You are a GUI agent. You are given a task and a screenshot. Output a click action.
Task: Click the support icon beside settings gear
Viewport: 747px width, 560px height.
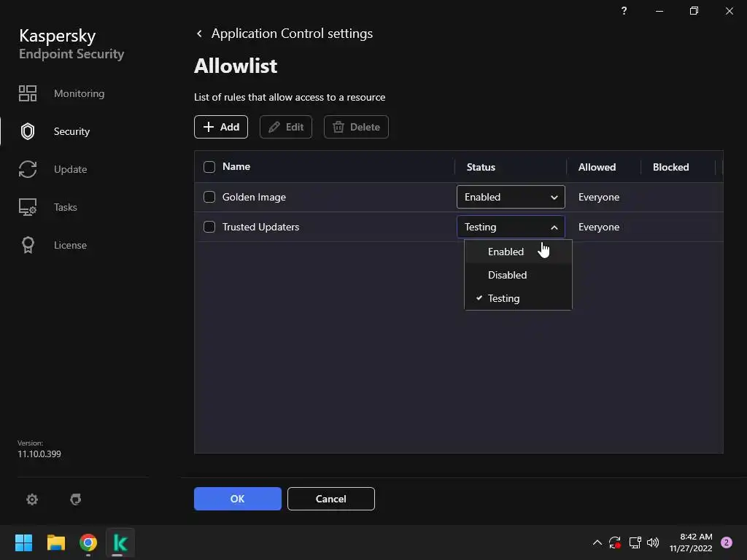[x=76, y=499]
